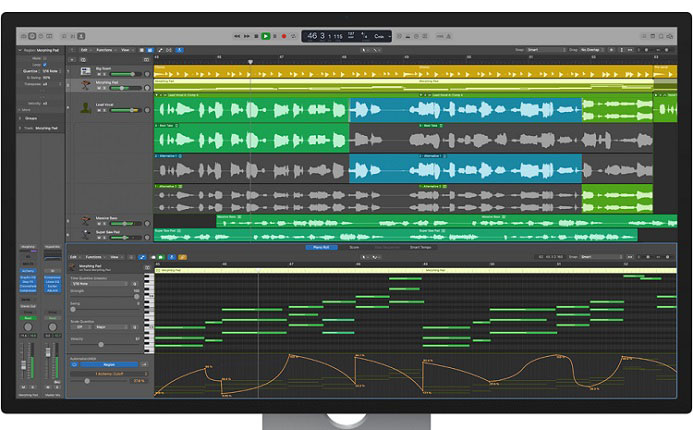Open the Scale Quantize Major dropdown
Image resolution: width=693 pixels, height=430 pixels.
[x=111, y=327]
